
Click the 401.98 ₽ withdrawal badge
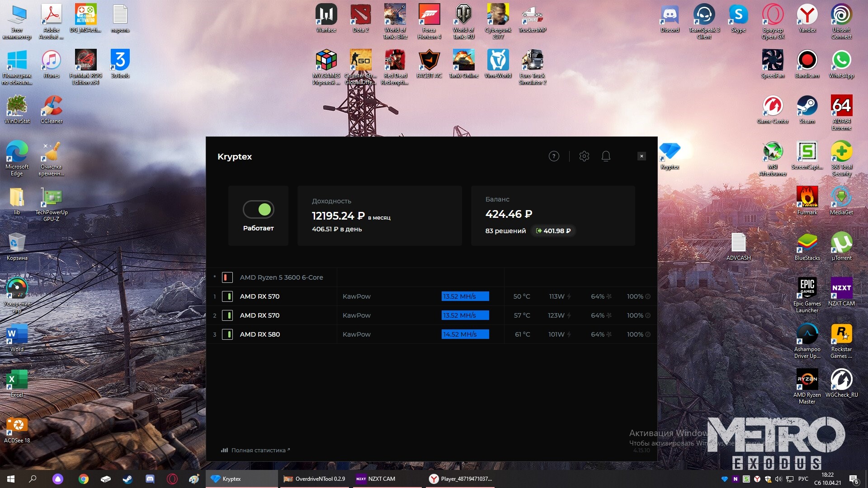(553, 231)
